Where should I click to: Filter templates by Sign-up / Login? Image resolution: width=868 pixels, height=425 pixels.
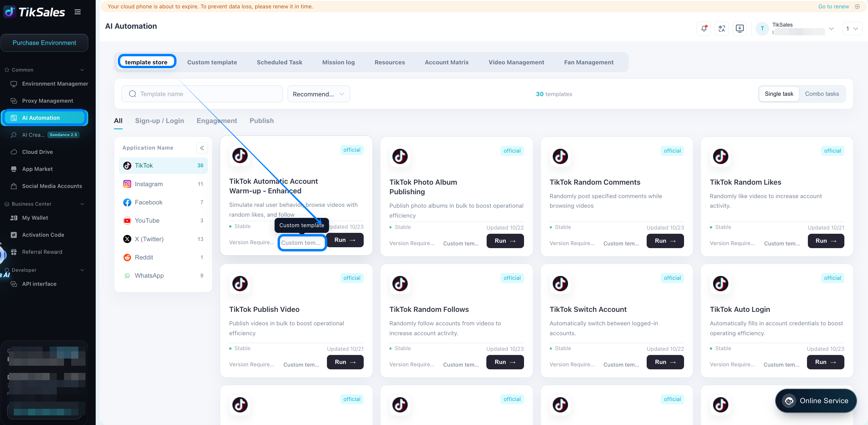pos(159,121)
